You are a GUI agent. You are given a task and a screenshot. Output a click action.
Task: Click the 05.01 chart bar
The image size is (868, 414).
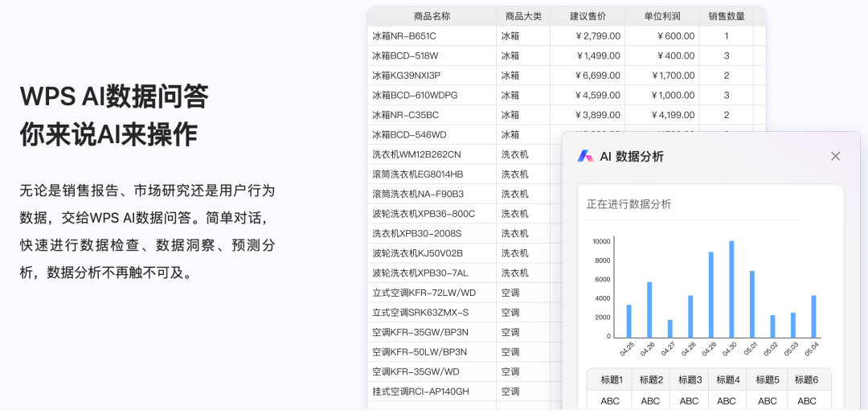[x=751, y=305]
